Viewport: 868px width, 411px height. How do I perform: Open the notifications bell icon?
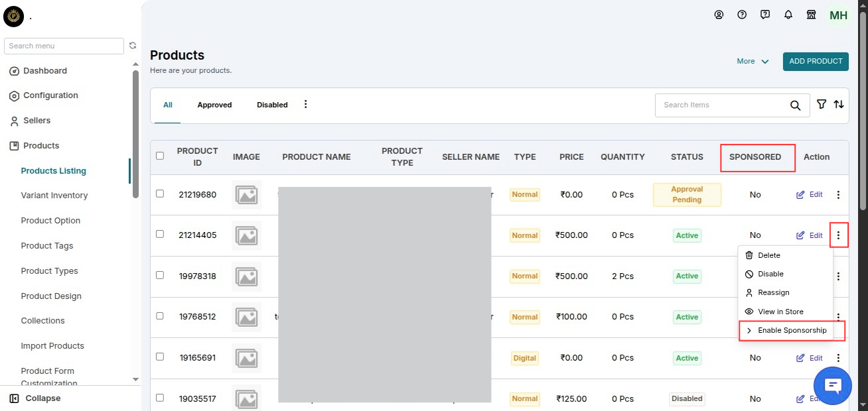click(x=788, y=15)
